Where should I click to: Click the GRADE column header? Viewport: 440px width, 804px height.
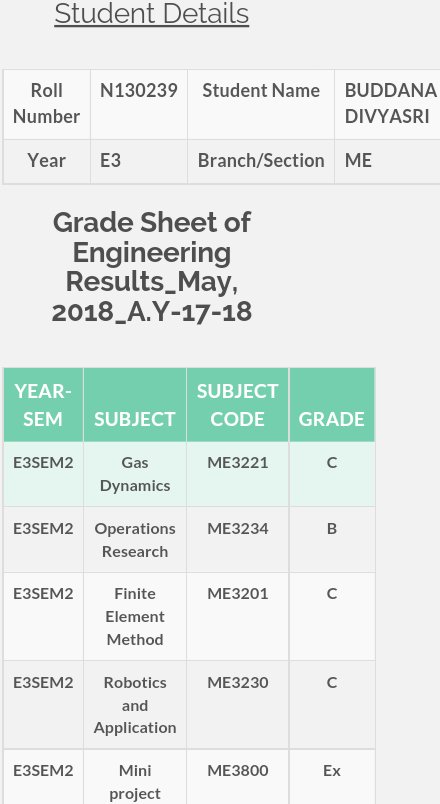pos(332,405)
